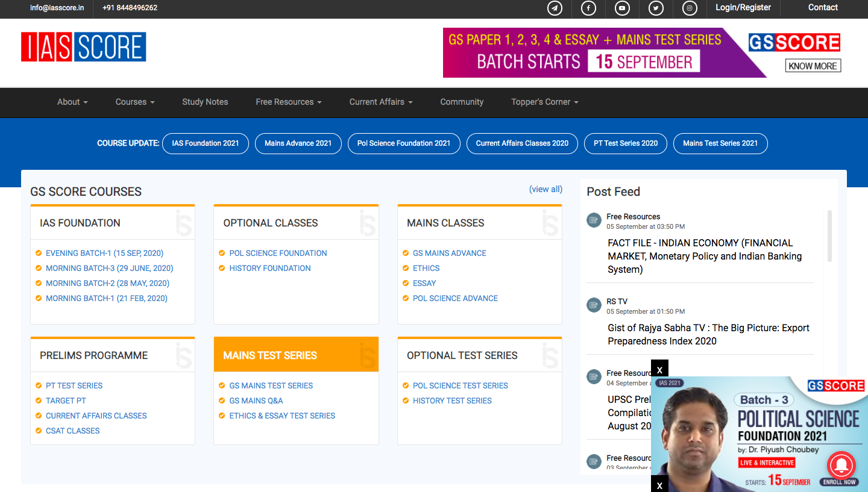Open HISTORY FOUNDATION link
Screen dimensions: 868x492
[270, 268]
